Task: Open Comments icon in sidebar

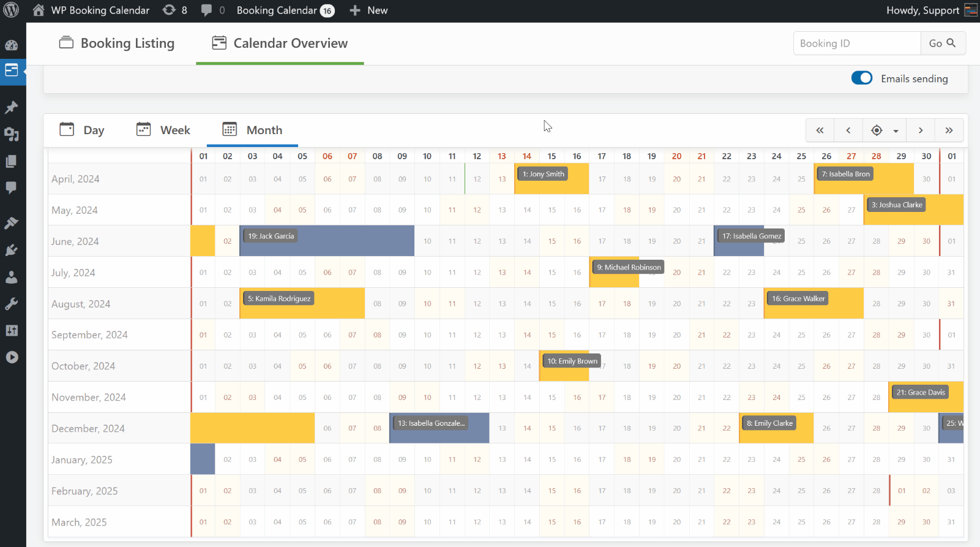Action: click(12, 187)
